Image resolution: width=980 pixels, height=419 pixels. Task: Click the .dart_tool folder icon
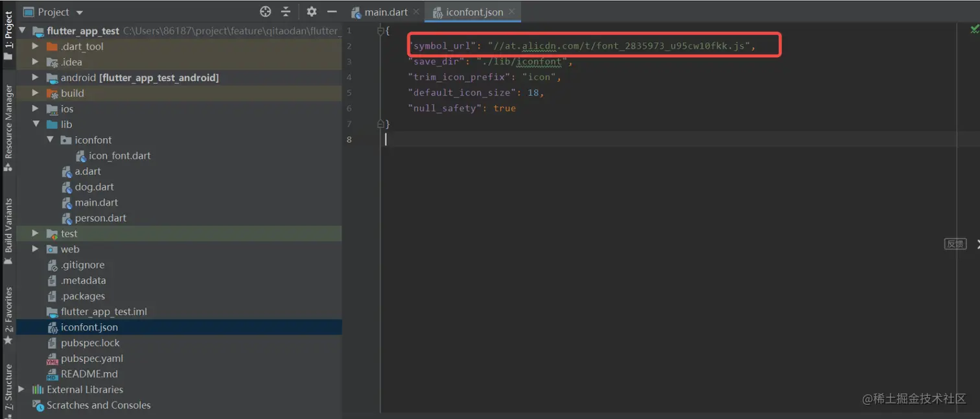52,46
